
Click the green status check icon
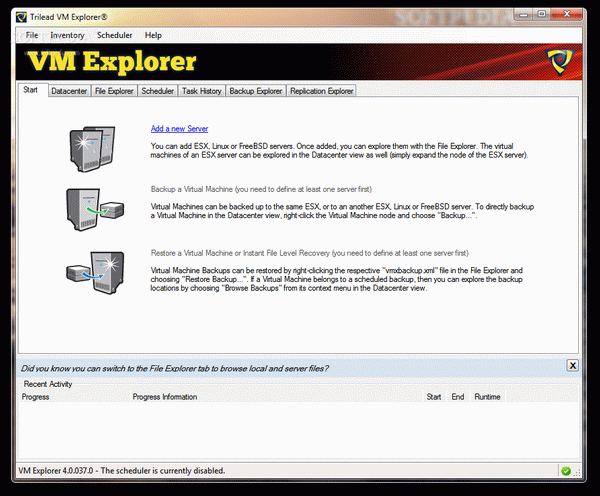click(566, 471)
